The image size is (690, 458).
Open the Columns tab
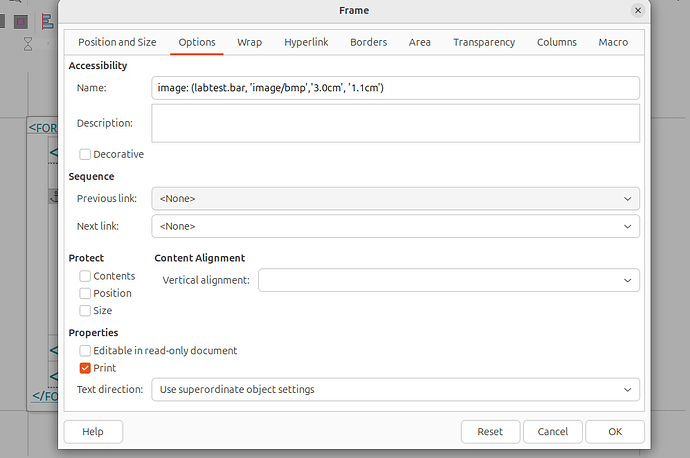tap(556, 42)
